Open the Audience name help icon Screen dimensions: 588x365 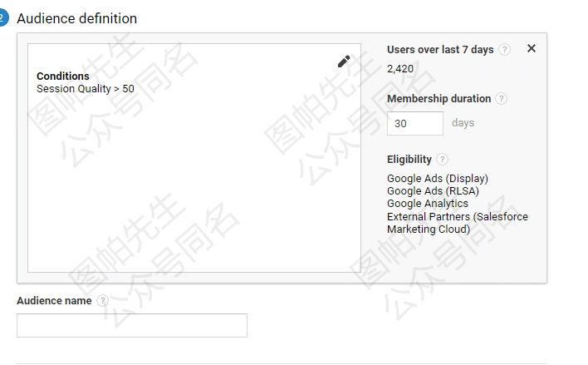click(102, 300)
